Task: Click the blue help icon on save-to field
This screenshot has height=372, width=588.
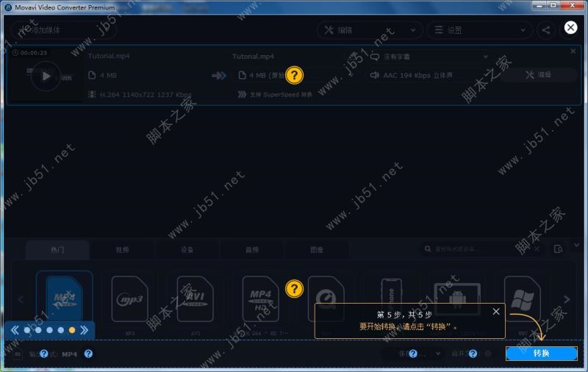Action: [413, 354]
